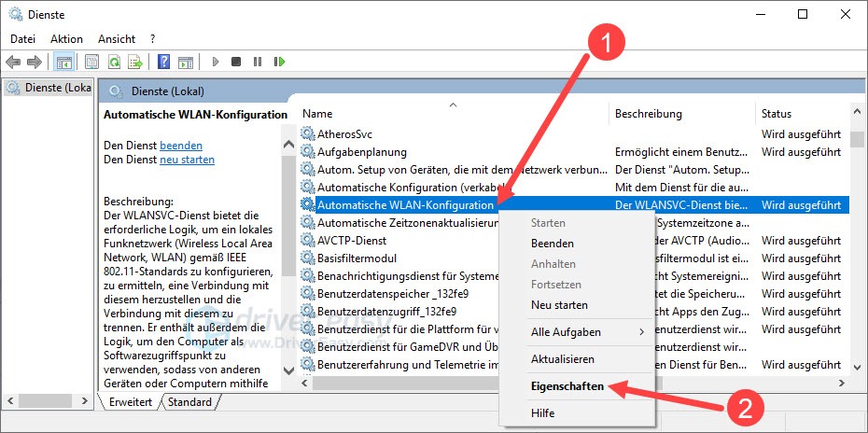Click the services list scroll-down arrow
868x433 pixels.
857,366
